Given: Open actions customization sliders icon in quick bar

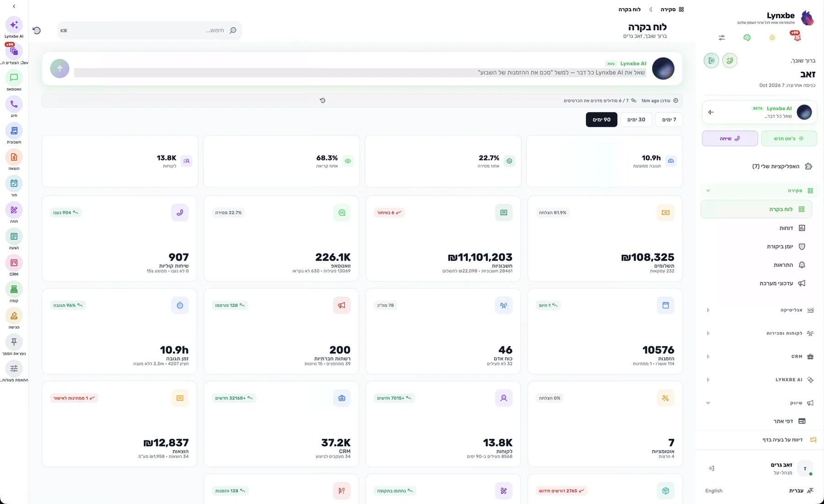Looking at the screenshot, I should pos(14,369).
